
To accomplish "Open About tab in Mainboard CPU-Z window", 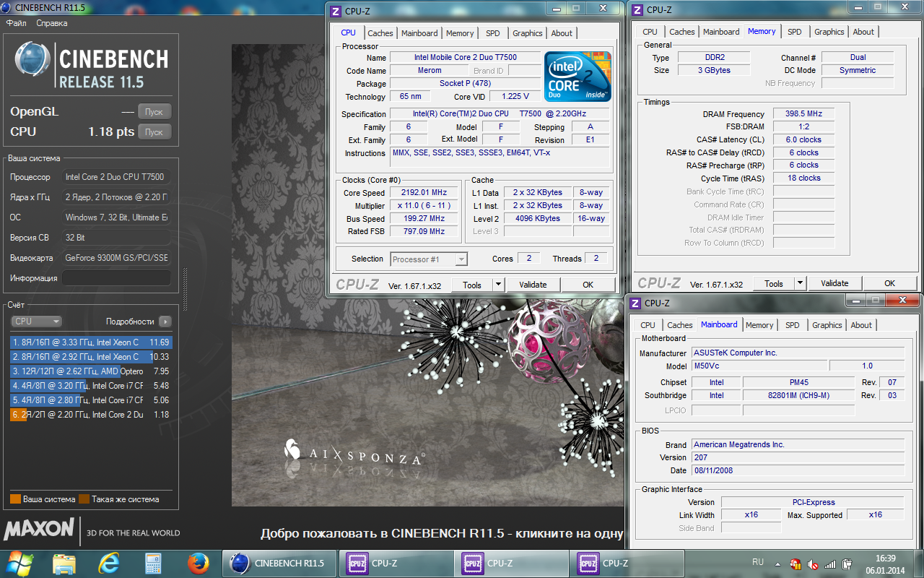I will (861, 325).
